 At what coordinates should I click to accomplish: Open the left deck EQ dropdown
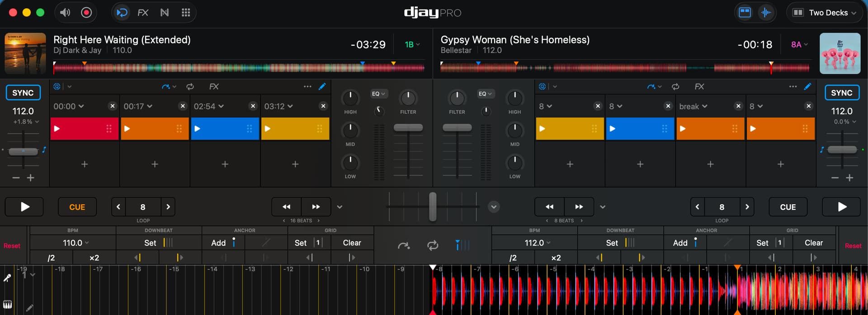(378, 94)
